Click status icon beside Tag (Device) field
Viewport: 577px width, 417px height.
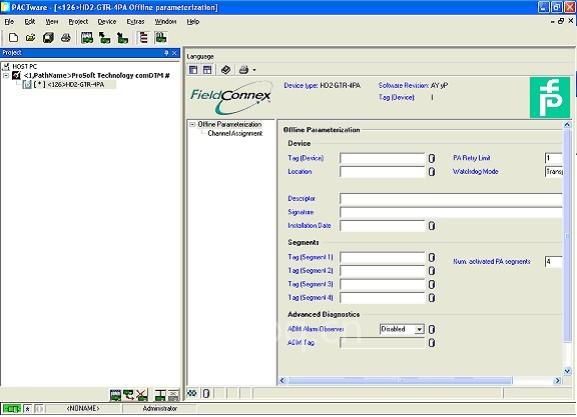(432, 158)
